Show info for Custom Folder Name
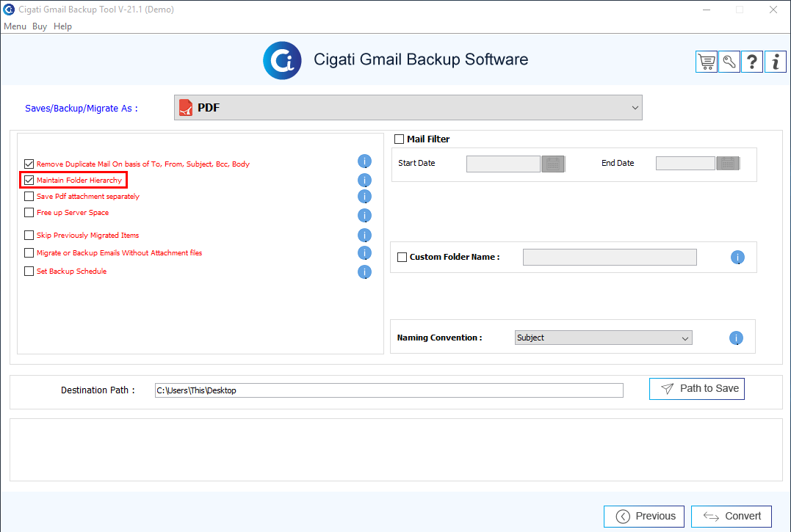The width and height of the screenshot is (791, 532). [737, 258]
